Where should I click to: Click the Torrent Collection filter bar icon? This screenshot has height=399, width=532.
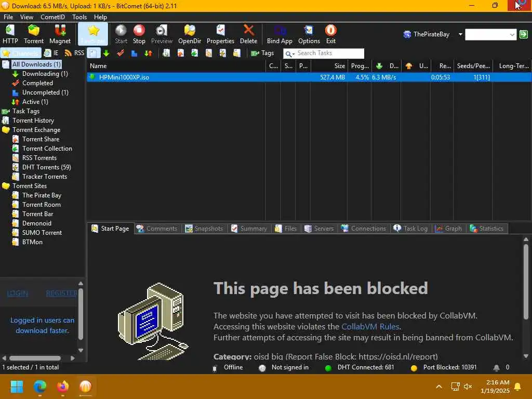coord(194,54)
